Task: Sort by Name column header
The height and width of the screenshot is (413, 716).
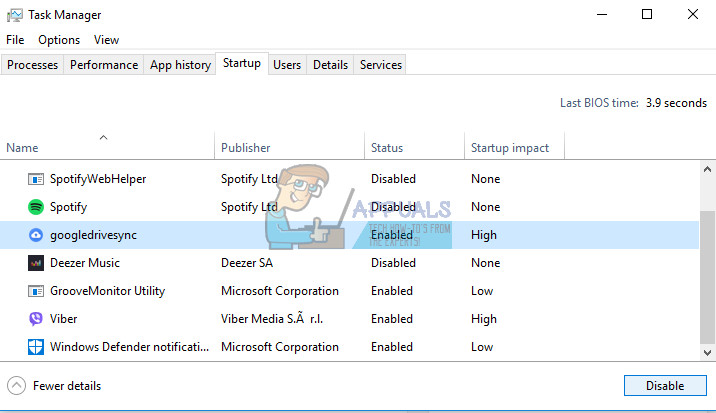Action: (x=22, y=148)
